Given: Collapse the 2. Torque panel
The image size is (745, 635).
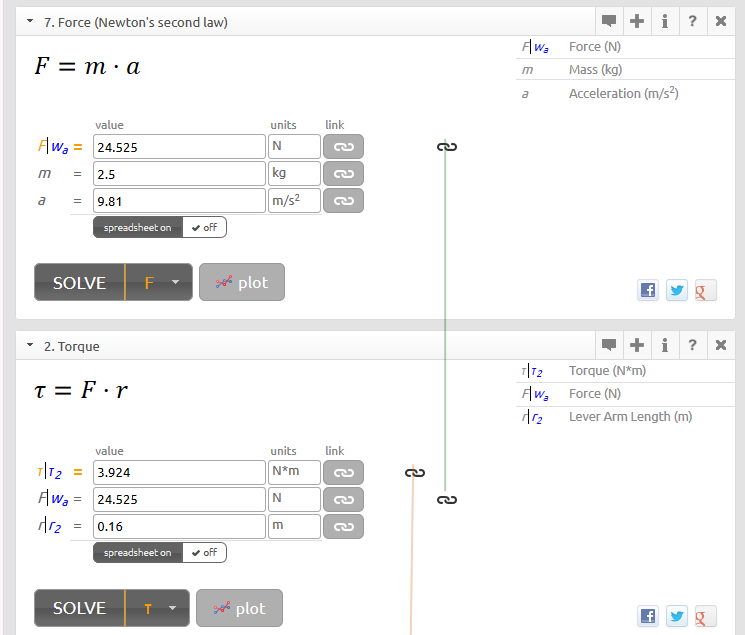Looking at the screenshot, I should pyautogui.click(x=30, y=346).
